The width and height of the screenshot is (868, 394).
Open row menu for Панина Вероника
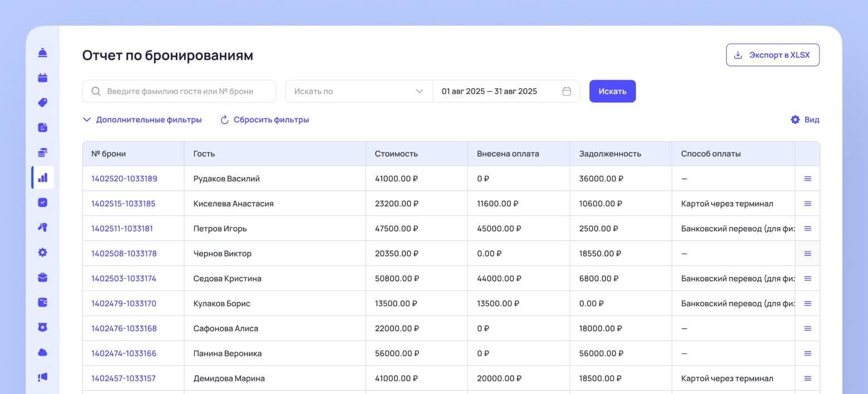pyautogui.click(x=807, y=353)
